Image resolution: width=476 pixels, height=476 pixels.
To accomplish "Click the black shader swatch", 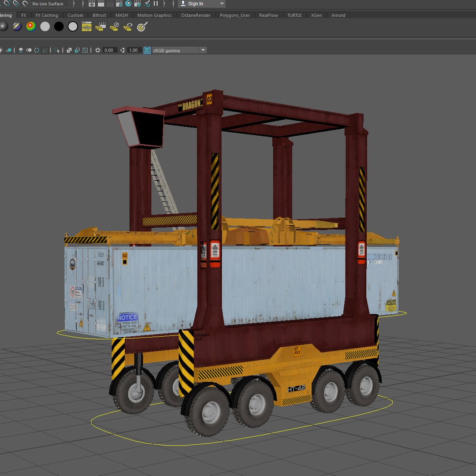I will click(59, 27).
